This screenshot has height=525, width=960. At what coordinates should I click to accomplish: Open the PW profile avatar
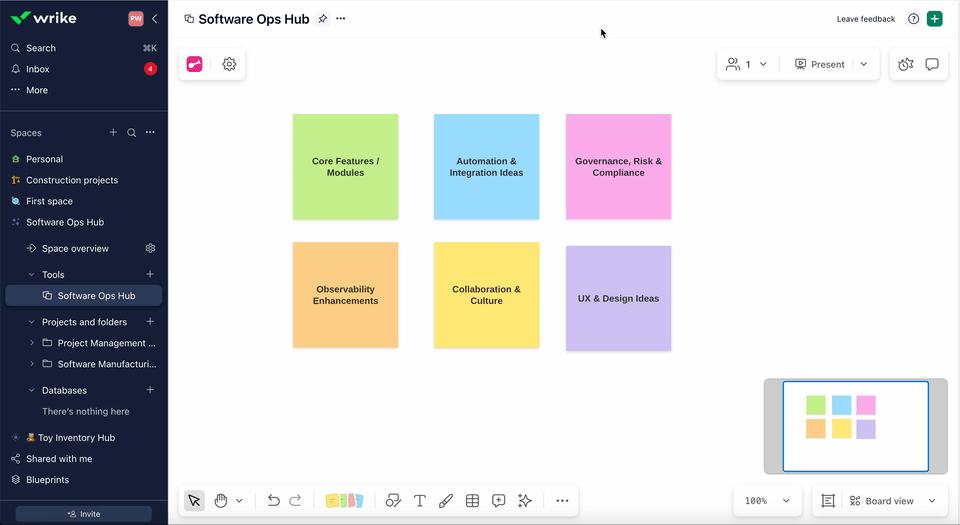click(x=136, y=18)
